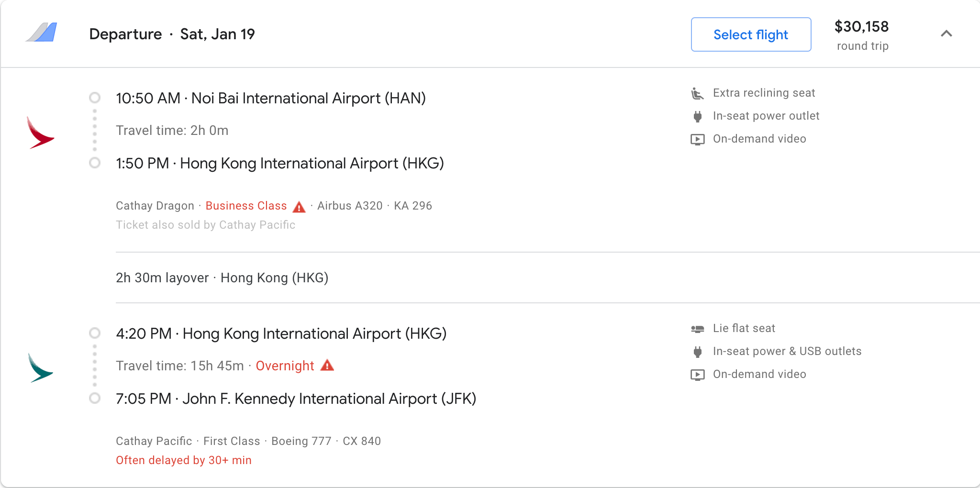This screenshot has height=488, width=980.
Task: Click the Departure Sat, Jan 19 header
Action: point(172,34)
